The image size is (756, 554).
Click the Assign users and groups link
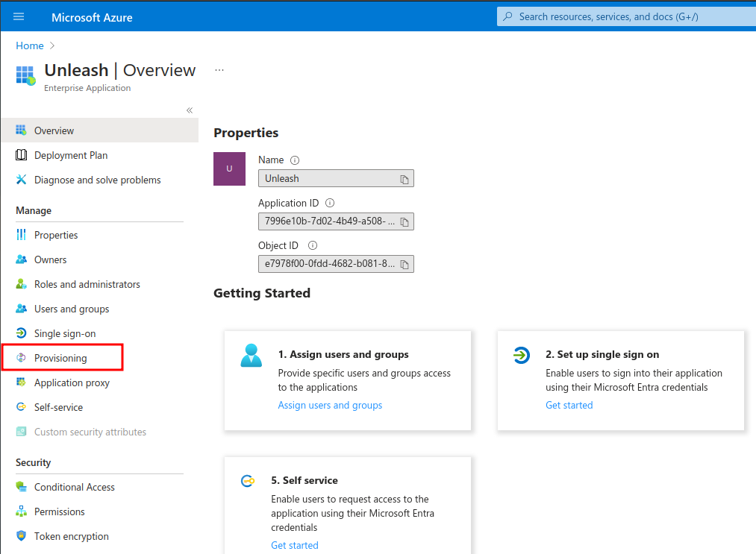[330, 405]
